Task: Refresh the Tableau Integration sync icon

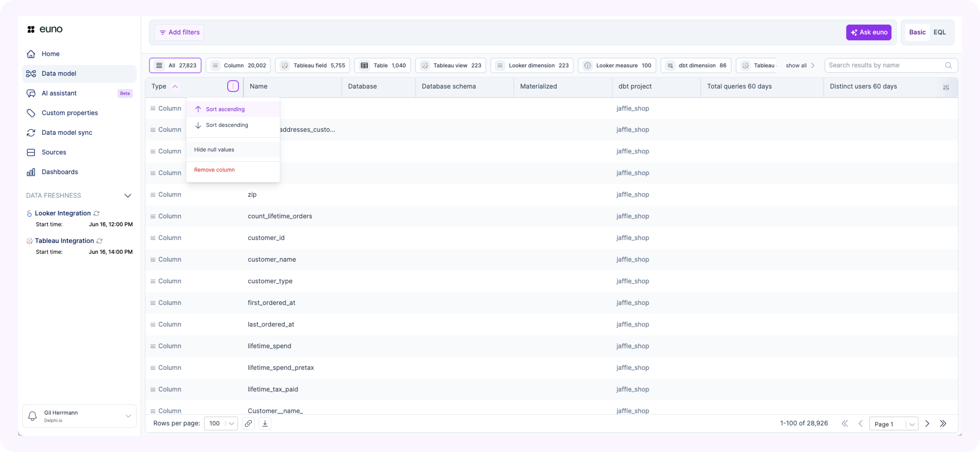Action: click(x=100, y=241)
